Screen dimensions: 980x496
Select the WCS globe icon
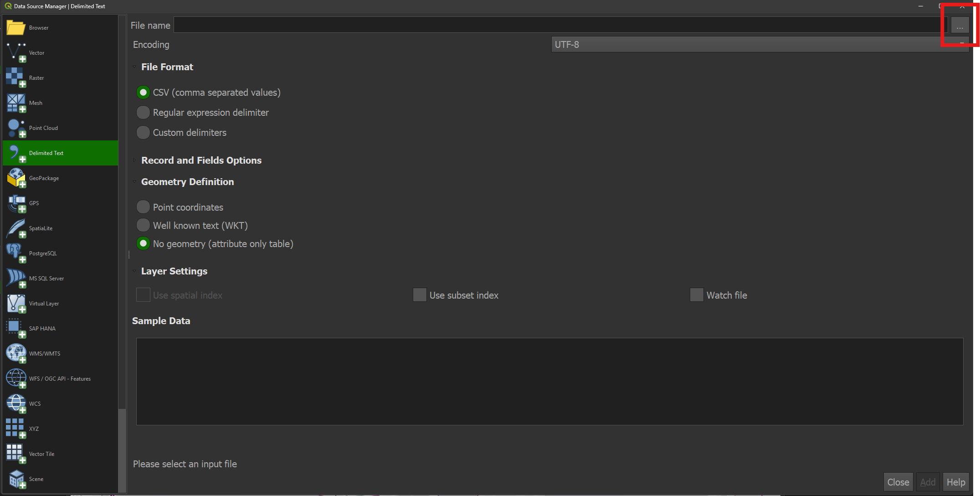16,403
